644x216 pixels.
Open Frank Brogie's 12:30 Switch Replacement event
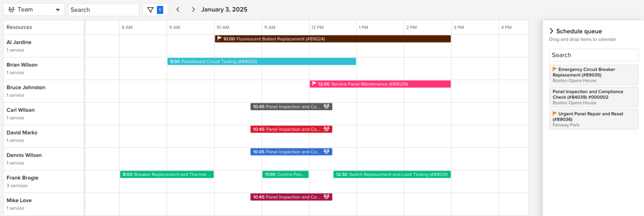392,174
